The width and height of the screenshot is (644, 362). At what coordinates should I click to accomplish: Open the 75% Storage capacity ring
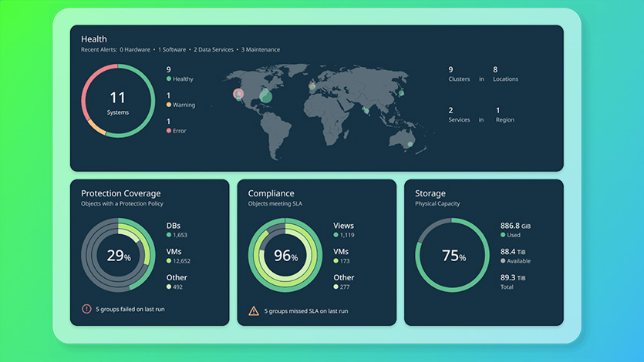pyautogui.click(x=452, y=255)
